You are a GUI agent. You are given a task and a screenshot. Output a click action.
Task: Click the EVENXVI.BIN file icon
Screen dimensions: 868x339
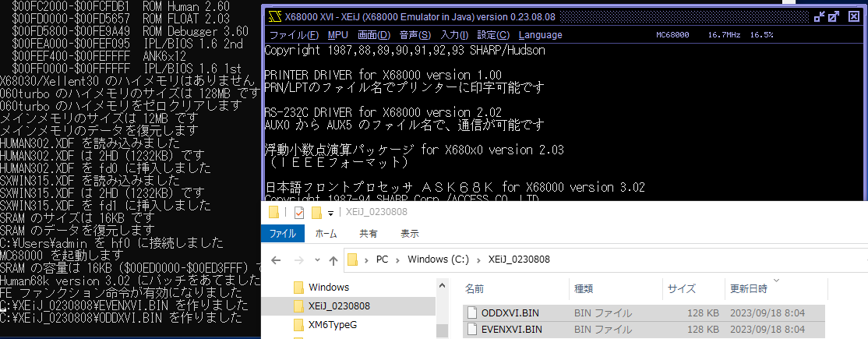pyautogui.click(x=472, y=330)
